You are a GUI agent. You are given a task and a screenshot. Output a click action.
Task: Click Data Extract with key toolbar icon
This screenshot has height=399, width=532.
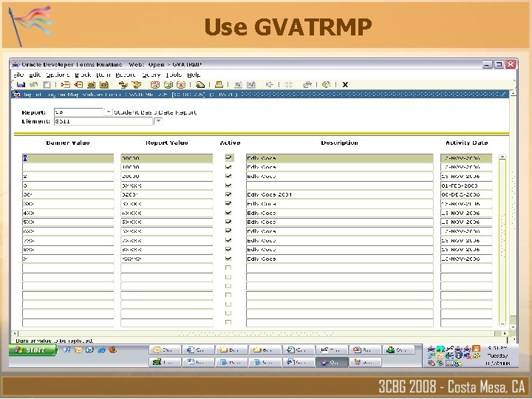point(238,84)
